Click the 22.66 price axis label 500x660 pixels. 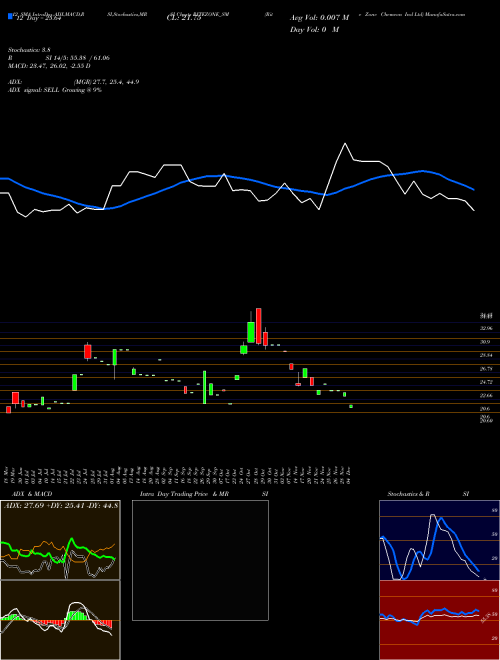pos(486,396)
